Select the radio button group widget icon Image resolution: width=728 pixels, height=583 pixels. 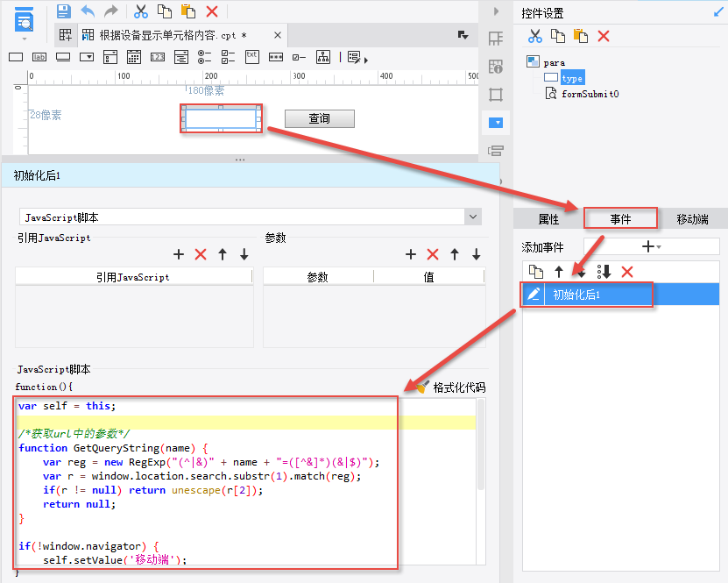coord(204,57)
